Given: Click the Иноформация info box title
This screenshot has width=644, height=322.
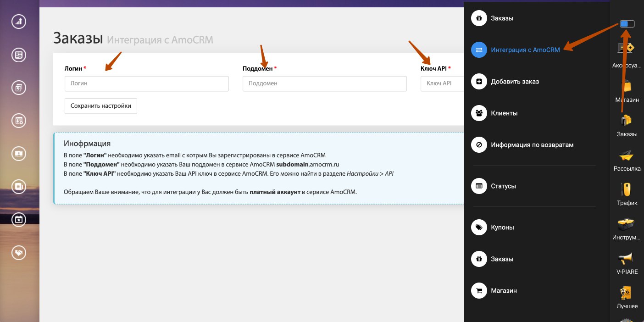Looking at the screenshot, I should pos(87,144).
